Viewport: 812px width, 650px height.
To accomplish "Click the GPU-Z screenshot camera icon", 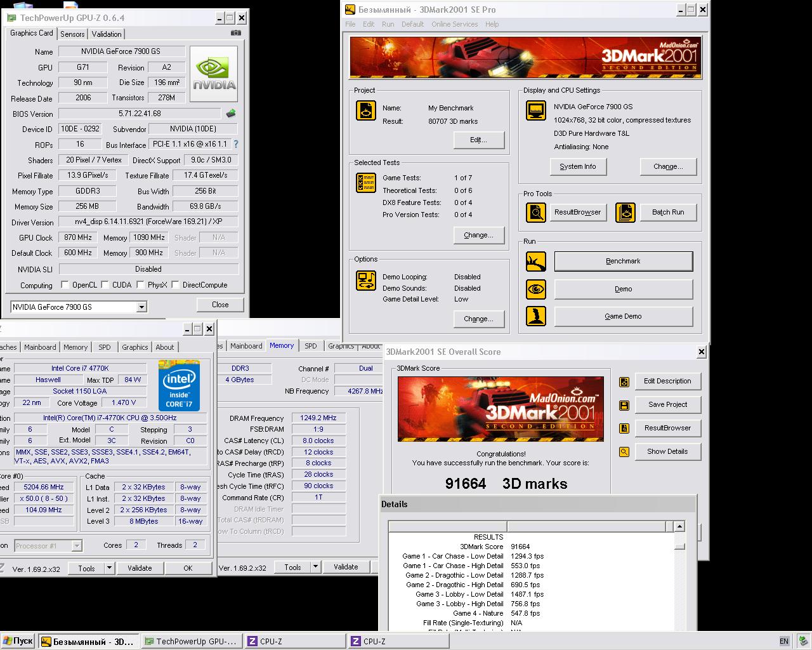I will tap(235, 33).
